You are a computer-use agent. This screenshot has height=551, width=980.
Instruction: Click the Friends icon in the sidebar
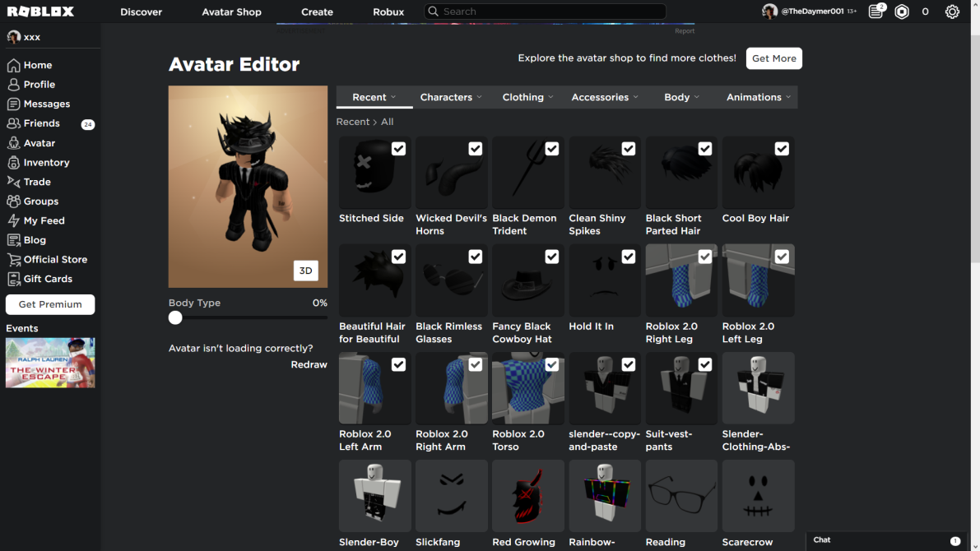(x=13, y=123)
